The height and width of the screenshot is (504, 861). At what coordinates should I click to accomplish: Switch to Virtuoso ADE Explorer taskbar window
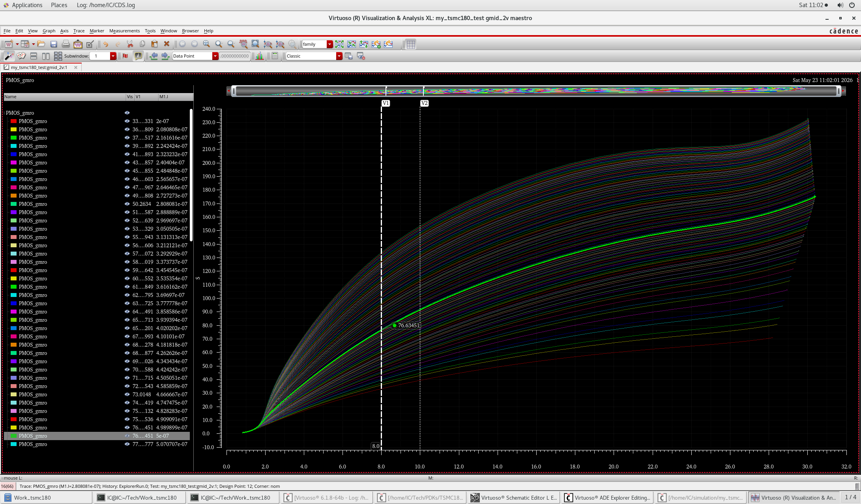(608, 498)
